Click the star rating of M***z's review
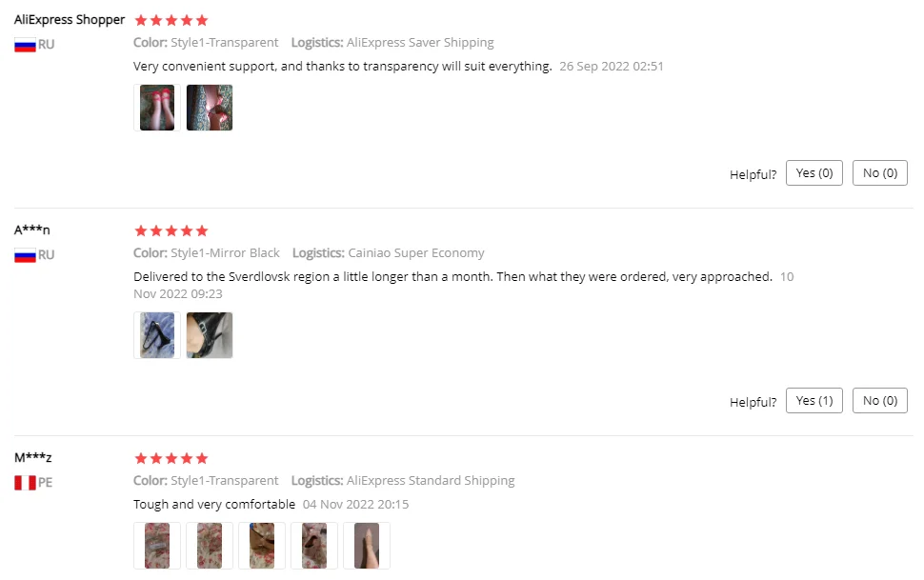 [x=171, y=458]
